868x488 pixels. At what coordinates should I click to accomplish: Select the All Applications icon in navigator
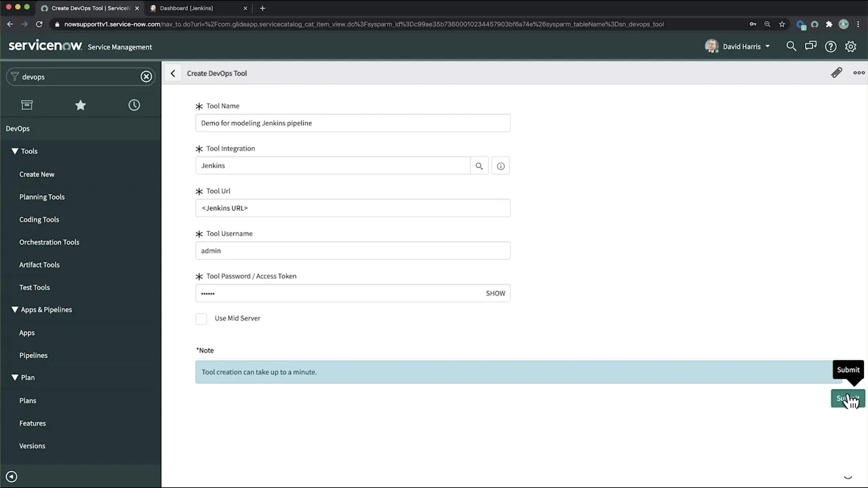click(x=26, y=105)
